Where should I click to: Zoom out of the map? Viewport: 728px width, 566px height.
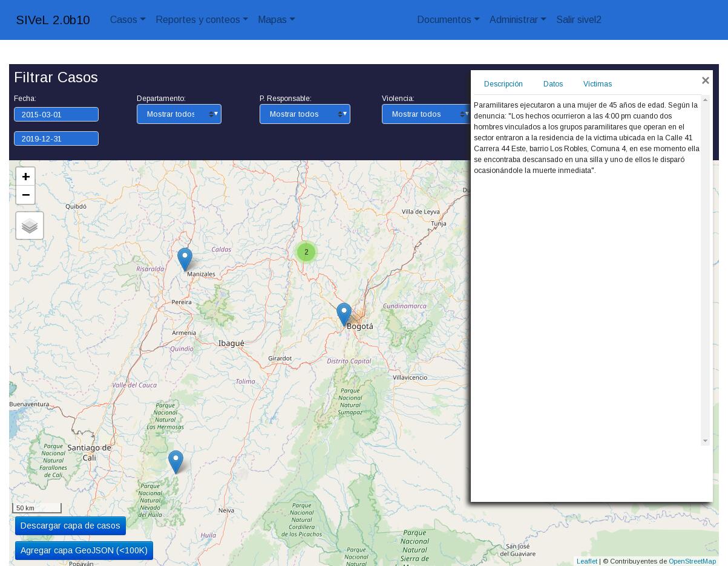pos(25,195)
